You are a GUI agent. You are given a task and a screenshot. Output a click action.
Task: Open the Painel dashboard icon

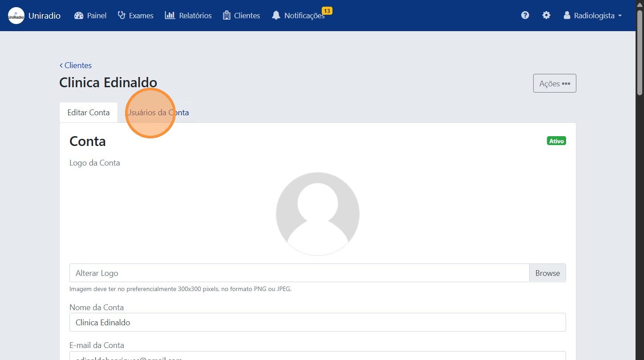79,16
